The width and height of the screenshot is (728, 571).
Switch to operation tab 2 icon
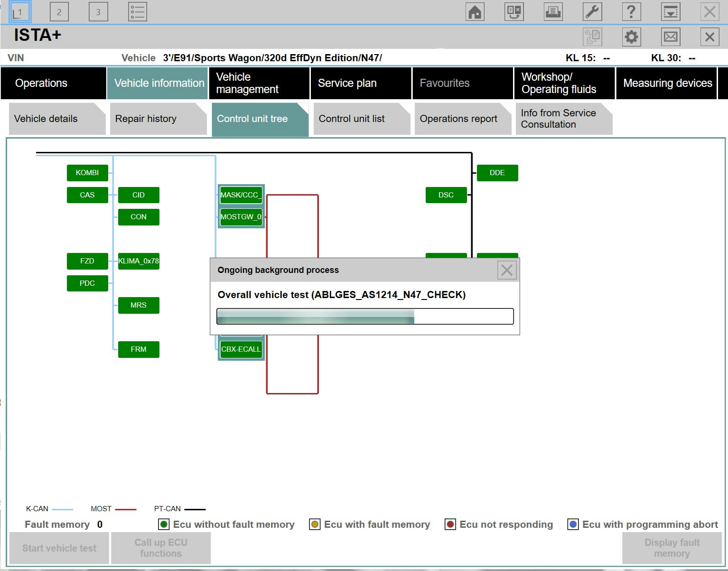[59, 11]
